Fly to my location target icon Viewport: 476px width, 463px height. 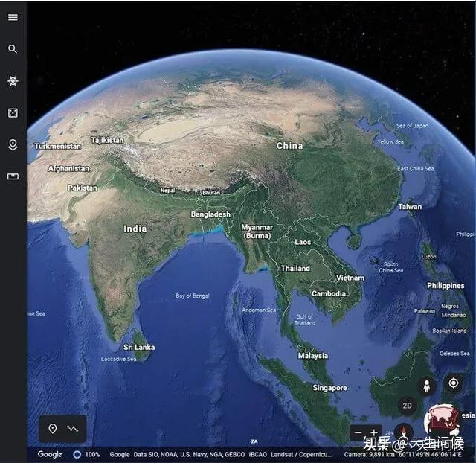coord(454,383)
